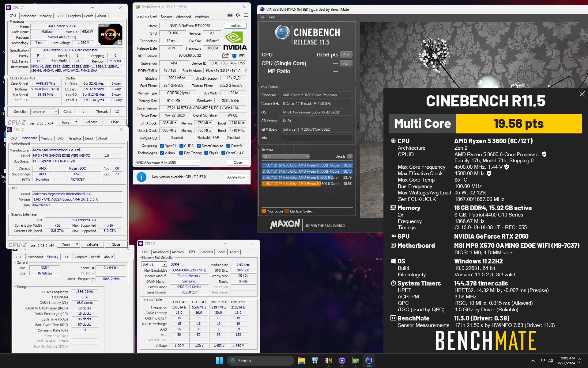Screen dimensions: 588x368
Task: Click the Max Effective Clock shield icon
Action: [489, 173]
